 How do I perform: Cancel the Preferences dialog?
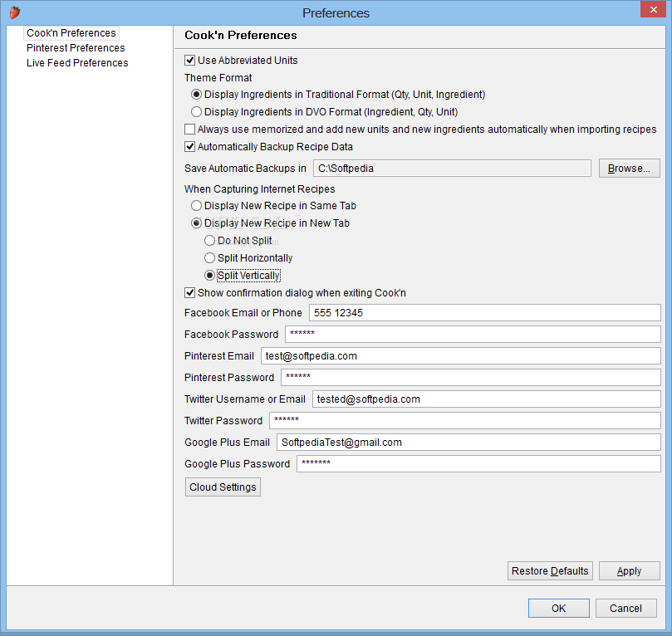pos(625,608)
